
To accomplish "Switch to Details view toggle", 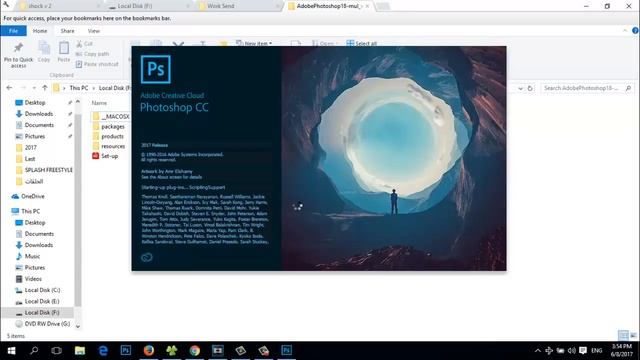I will [623, 335].
